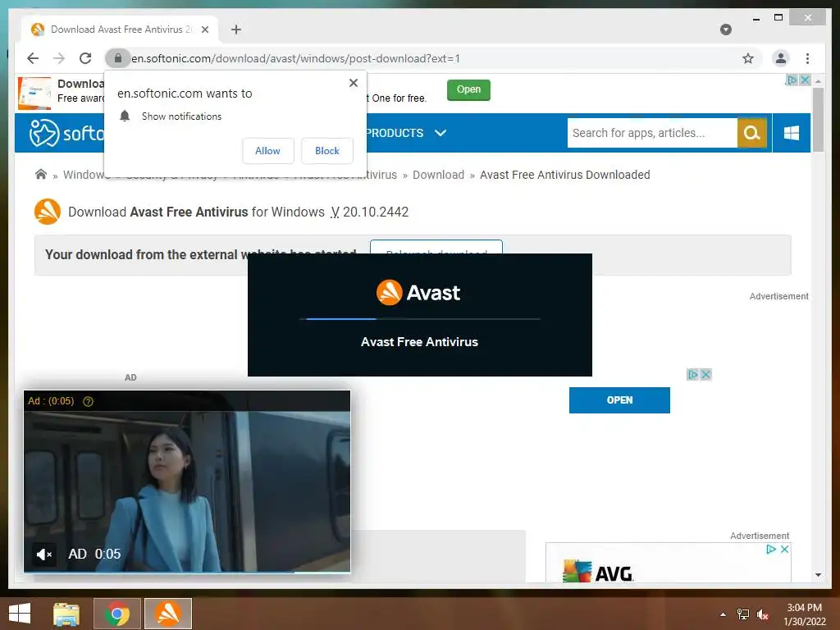
Task: Click the orange Avast logo beside heading
Action: (x=47, y=212)
